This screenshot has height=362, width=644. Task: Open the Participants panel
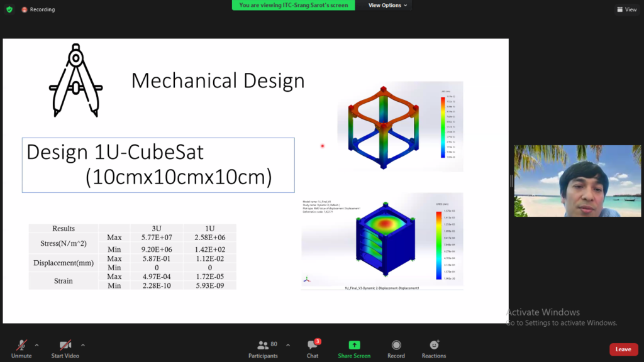pos(263,346)
